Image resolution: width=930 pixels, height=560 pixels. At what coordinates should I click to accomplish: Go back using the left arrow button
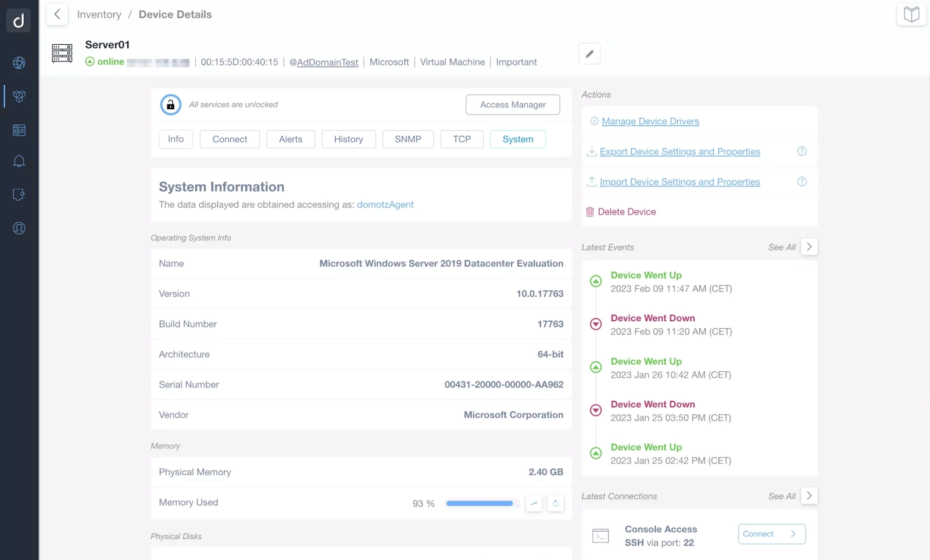click(x=57, y=15)
